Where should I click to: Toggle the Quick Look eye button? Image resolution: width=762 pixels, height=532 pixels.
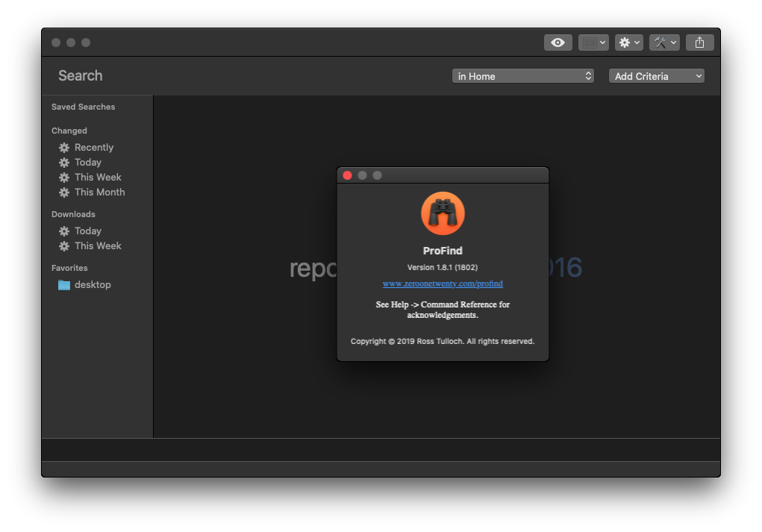coord(558,43)
